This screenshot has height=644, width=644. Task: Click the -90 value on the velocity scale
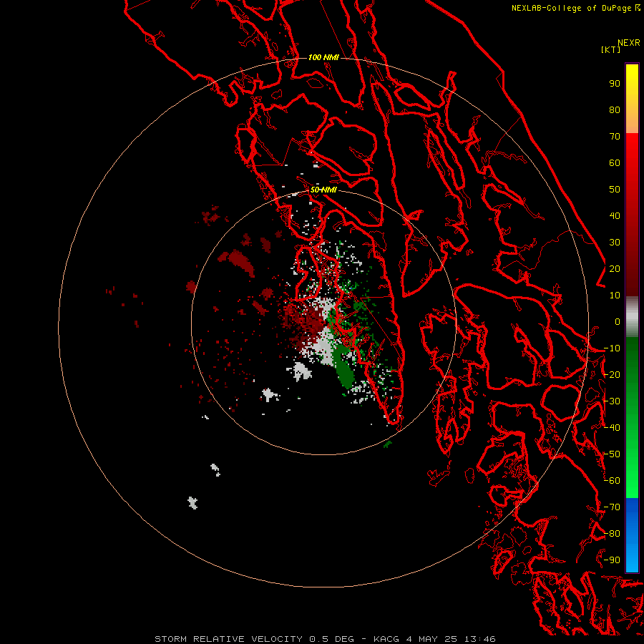click(612, 560)
